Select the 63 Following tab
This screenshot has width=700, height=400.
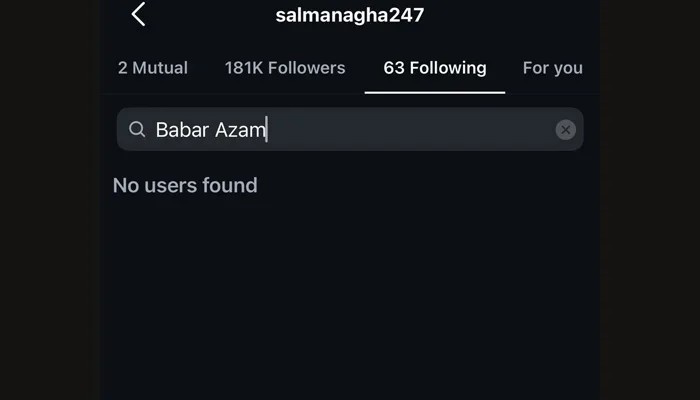pos(435,68)
